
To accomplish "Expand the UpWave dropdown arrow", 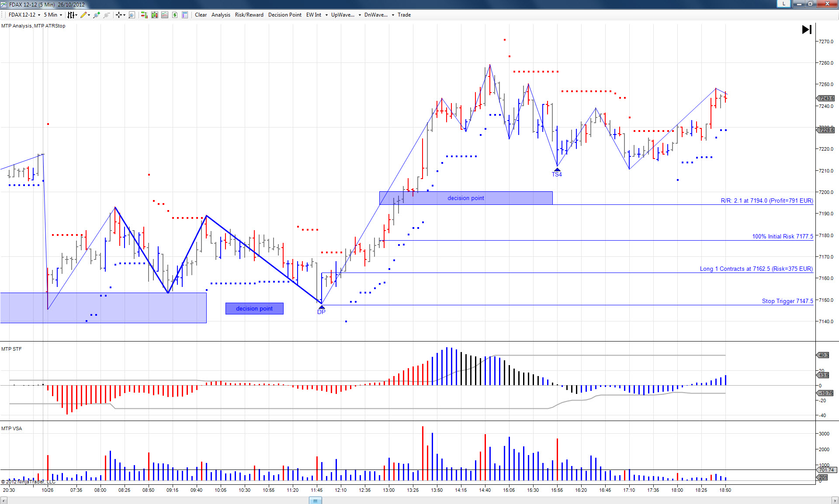I will click(x=360, y=15).
